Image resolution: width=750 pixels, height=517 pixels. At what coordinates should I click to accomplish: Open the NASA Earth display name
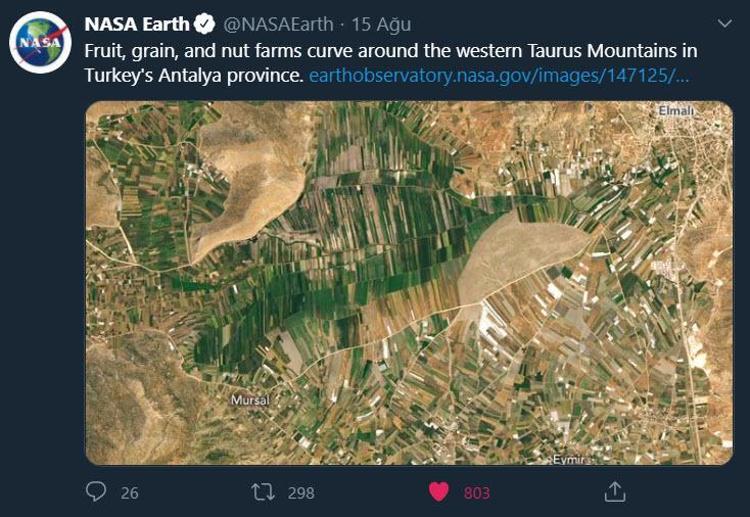pos(137,24)
